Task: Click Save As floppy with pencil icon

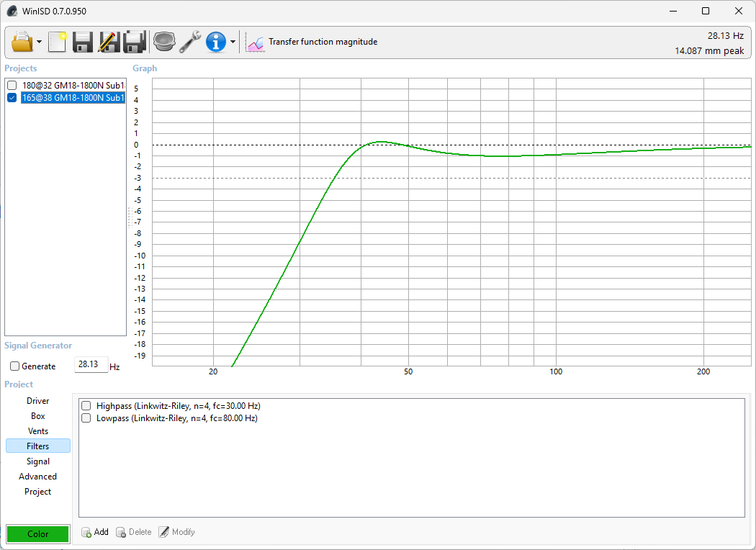Action: 109,42
